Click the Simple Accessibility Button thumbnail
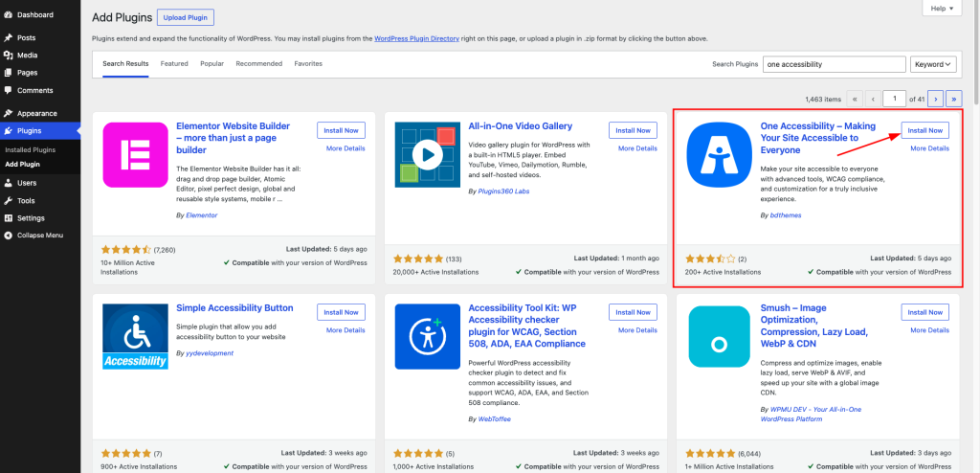This screenshot has width=980, height=473. [x=136, y=337]
